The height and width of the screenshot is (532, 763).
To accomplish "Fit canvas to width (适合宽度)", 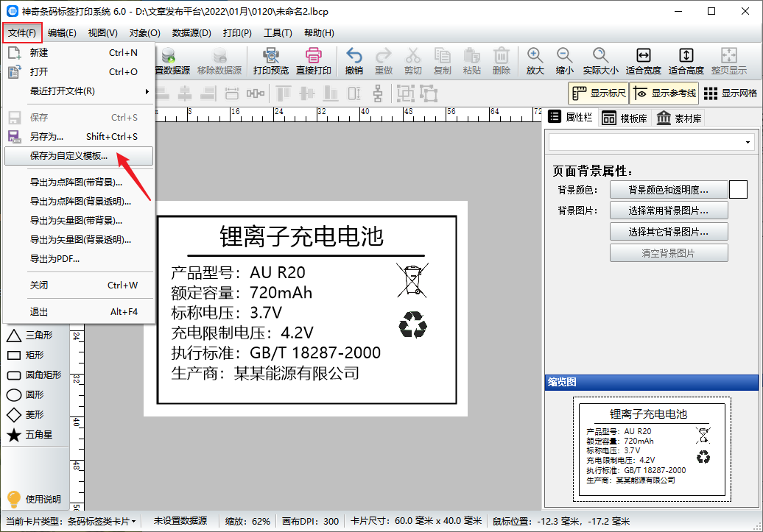I will [643, 61].
